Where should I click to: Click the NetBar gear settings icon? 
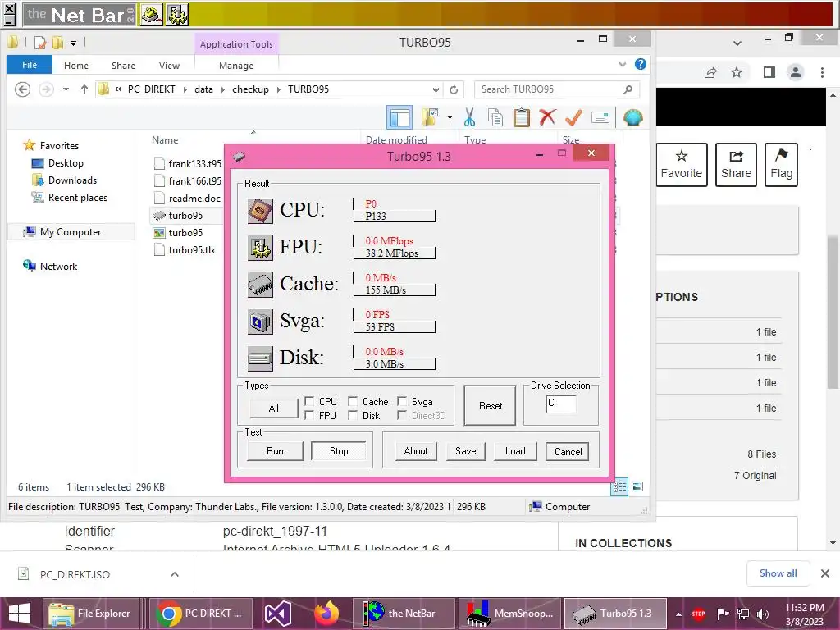pos(177,15)
